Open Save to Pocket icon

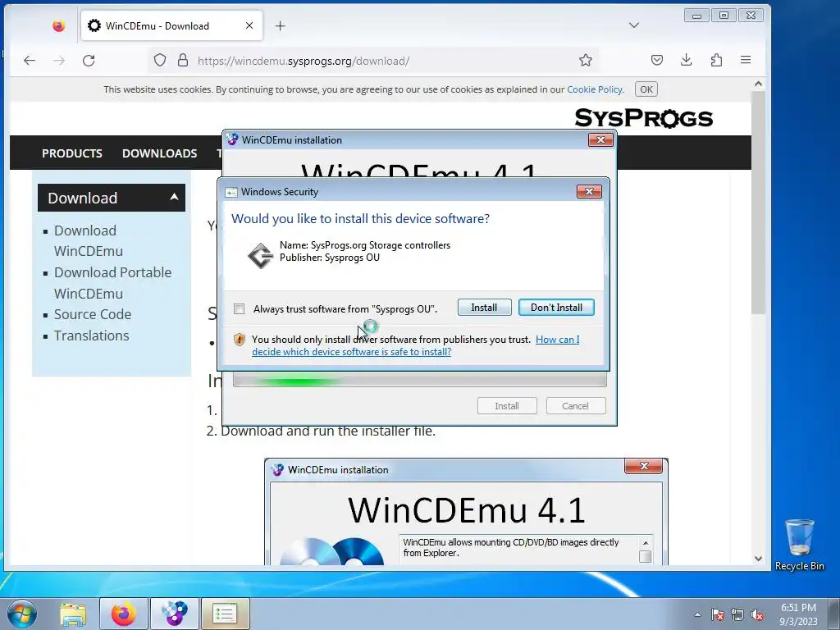[x=657, y=60]
